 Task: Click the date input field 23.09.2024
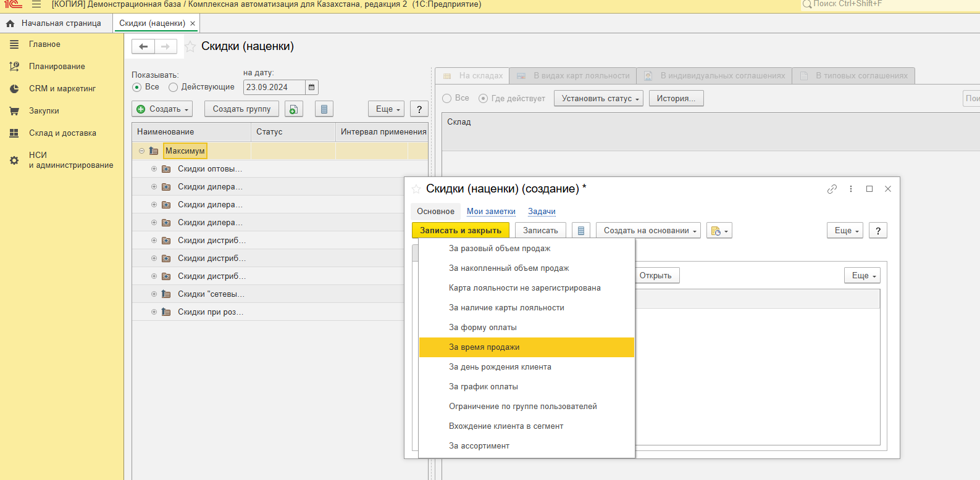274,88
